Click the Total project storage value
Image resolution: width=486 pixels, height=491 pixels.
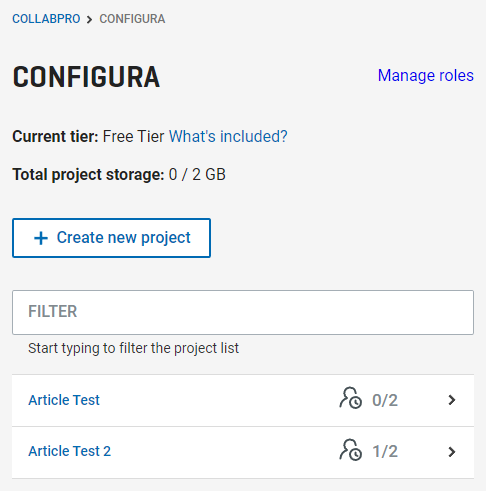pyautogui.click(x=197, y=174)
